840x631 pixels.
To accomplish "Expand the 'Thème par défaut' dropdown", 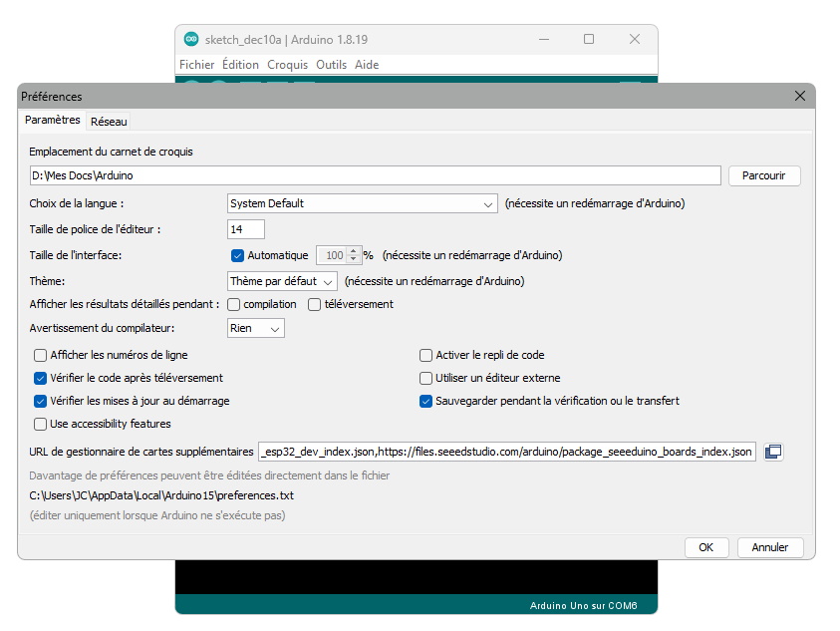I will point(282,281).
